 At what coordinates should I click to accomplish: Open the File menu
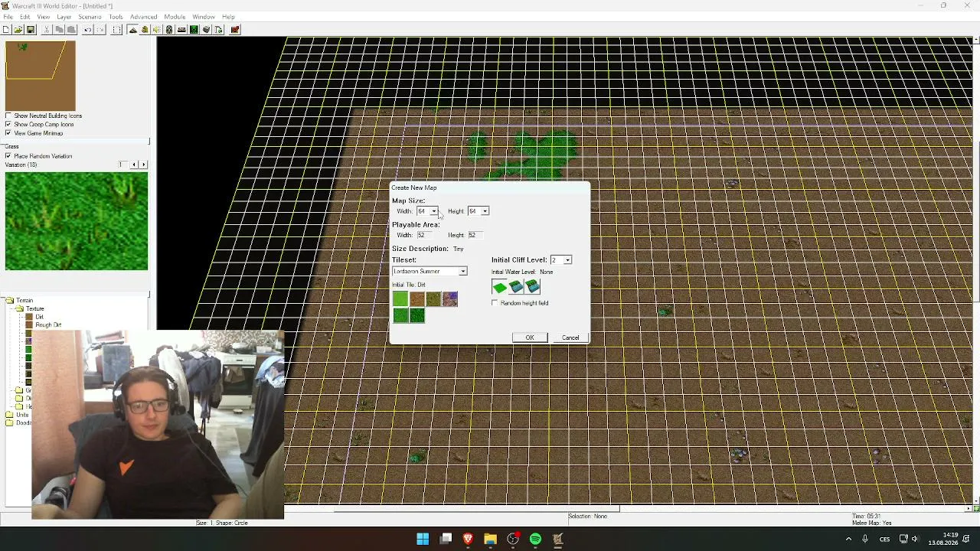(x=8, y=17)
